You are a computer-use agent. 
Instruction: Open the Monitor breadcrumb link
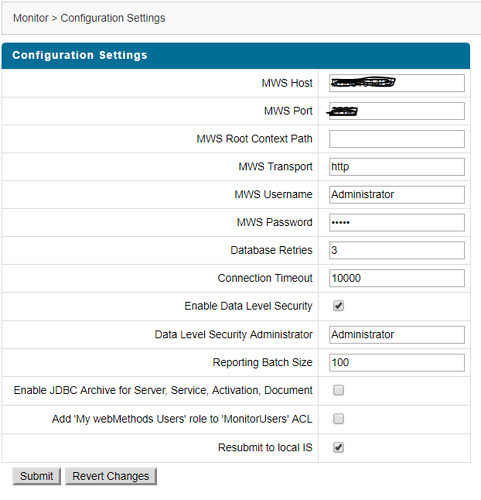point(31,18)
